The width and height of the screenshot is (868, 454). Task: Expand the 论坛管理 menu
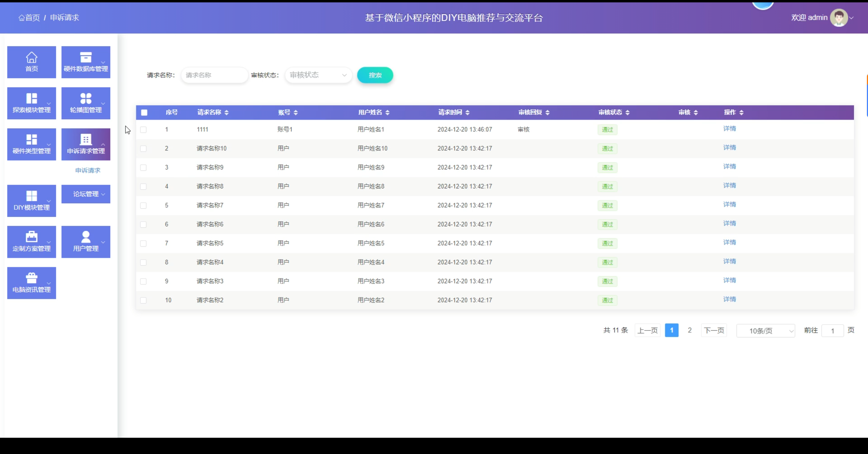[86, 194]
